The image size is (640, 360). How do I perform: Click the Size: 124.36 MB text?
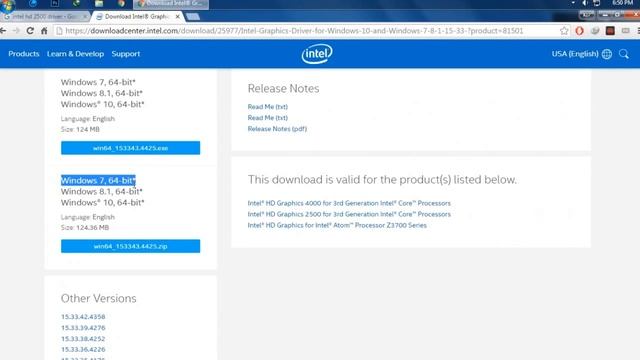pos(85,228)
